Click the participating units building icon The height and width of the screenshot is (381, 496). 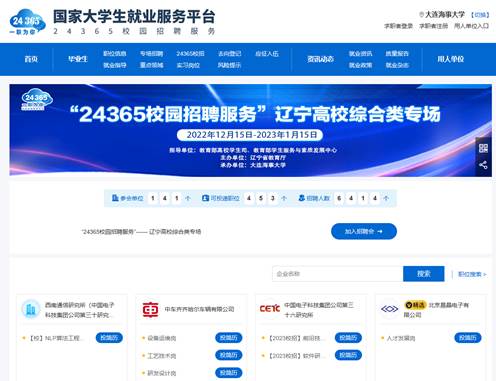click(x=115, y=198)
